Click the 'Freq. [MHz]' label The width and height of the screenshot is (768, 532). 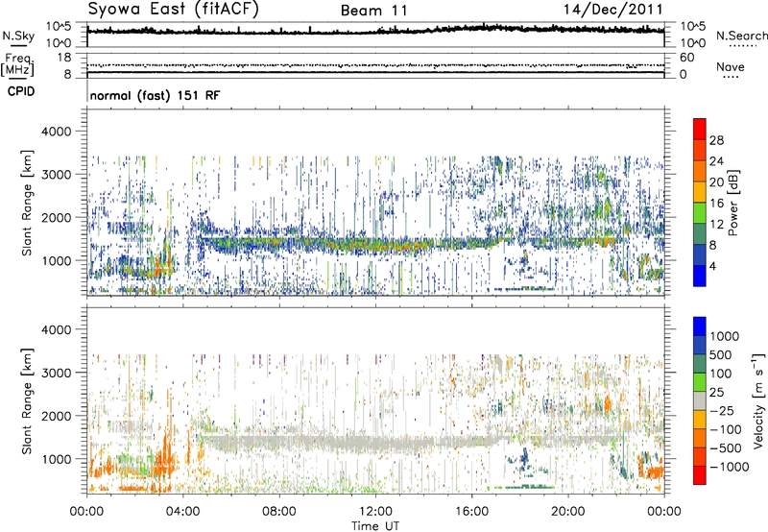click(17, 65)
